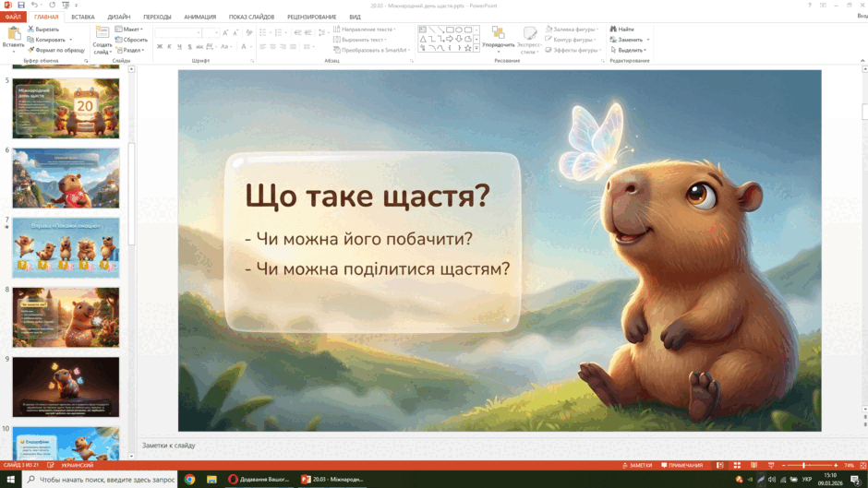Open the font size combo box

pos(211,33)
